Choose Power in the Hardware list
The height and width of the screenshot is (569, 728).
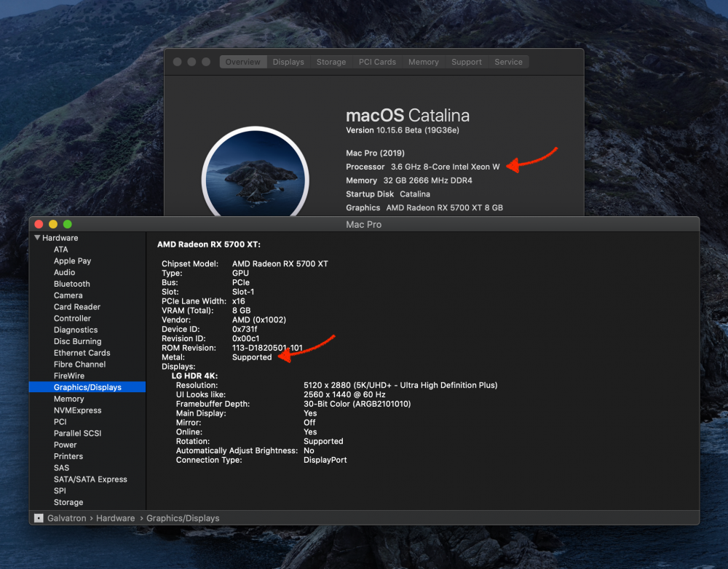pyautogui.click(x=65, y=445)
